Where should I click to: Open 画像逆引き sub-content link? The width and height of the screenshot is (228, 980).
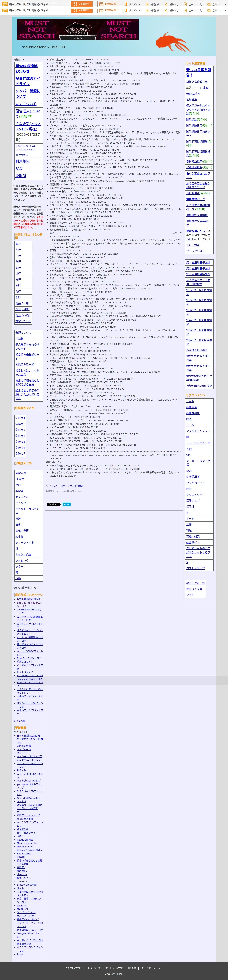pyautogui.click(x=193, y=413)
